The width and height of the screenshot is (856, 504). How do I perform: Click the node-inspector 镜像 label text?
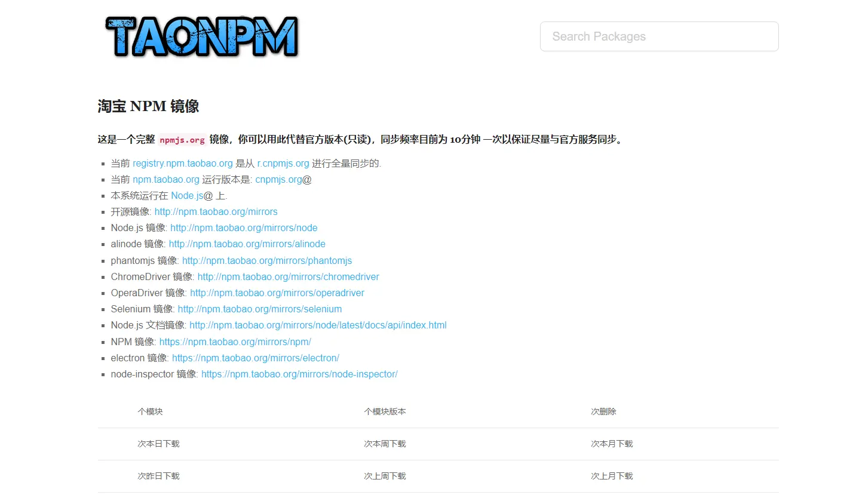coord(155,374)
